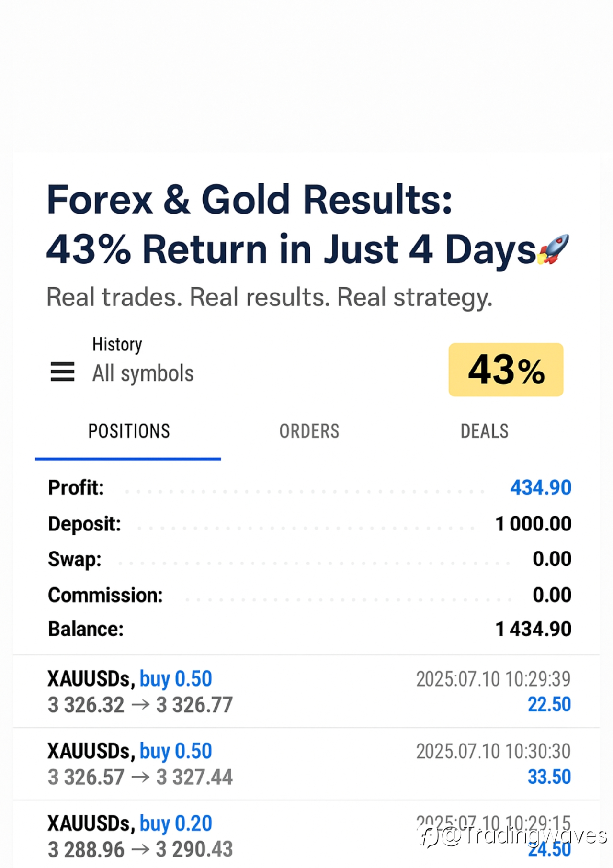
Task: Switch to the POSITIONS tab
Action: click(x=128, y=431)
